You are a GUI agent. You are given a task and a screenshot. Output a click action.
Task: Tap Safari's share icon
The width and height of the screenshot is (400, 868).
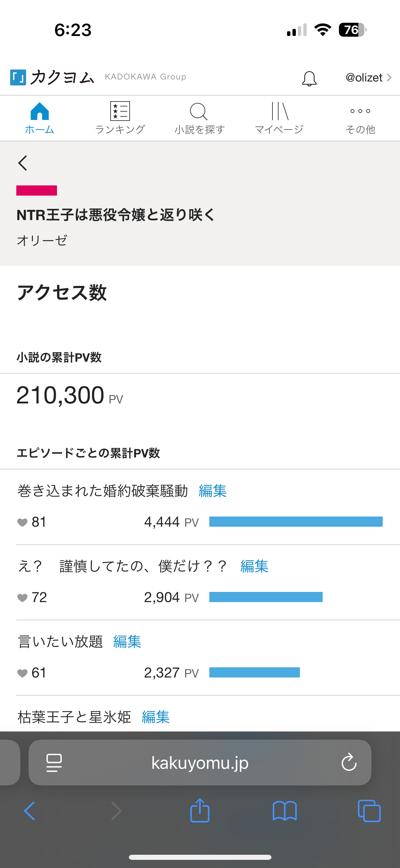200,810
